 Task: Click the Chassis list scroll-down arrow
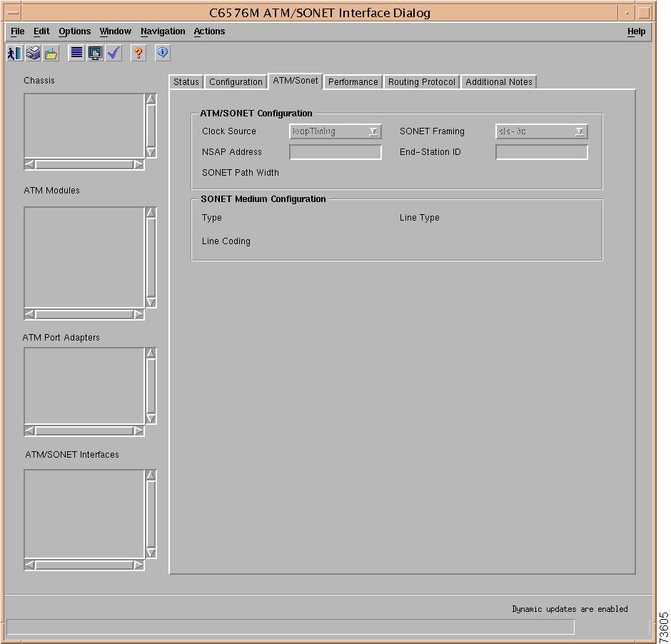[x=151, y=152]
